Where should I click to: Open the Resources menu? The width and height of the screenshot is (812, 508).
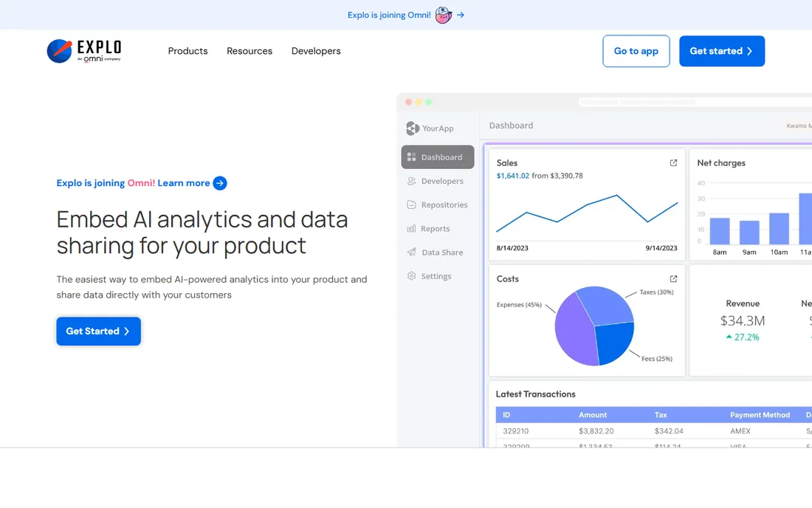[x=249, y=51]
